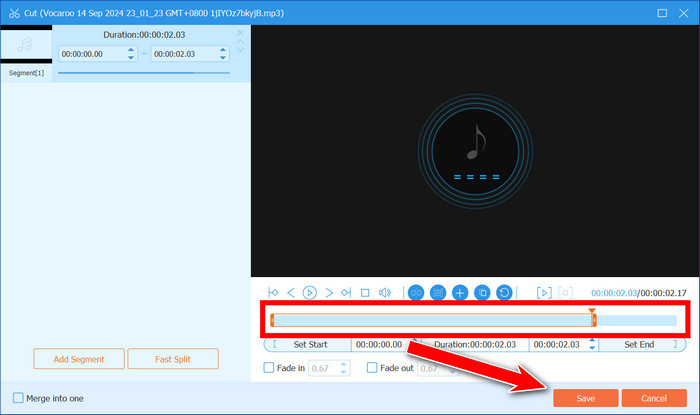Click the snapshot camera round icon
The image size is (700, 415).
click(438, 293)
